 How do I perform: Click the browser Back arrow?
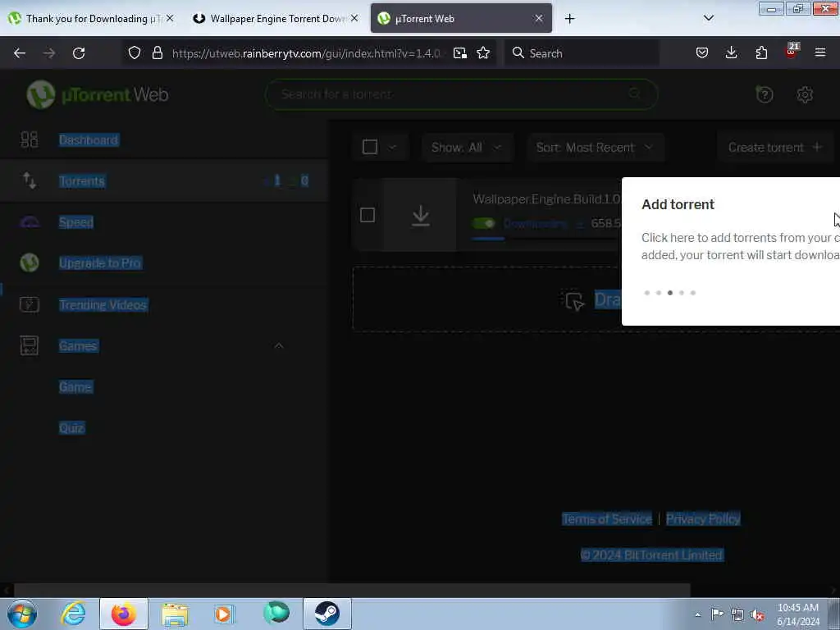[x=20, y=53]
